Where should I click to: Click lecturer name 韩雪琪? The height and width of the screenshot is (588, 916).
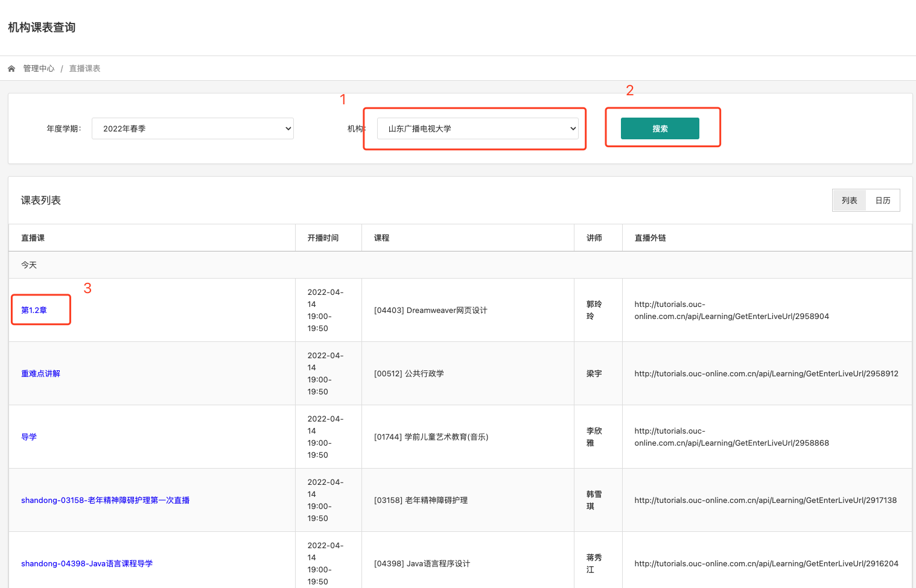point(594,500)
